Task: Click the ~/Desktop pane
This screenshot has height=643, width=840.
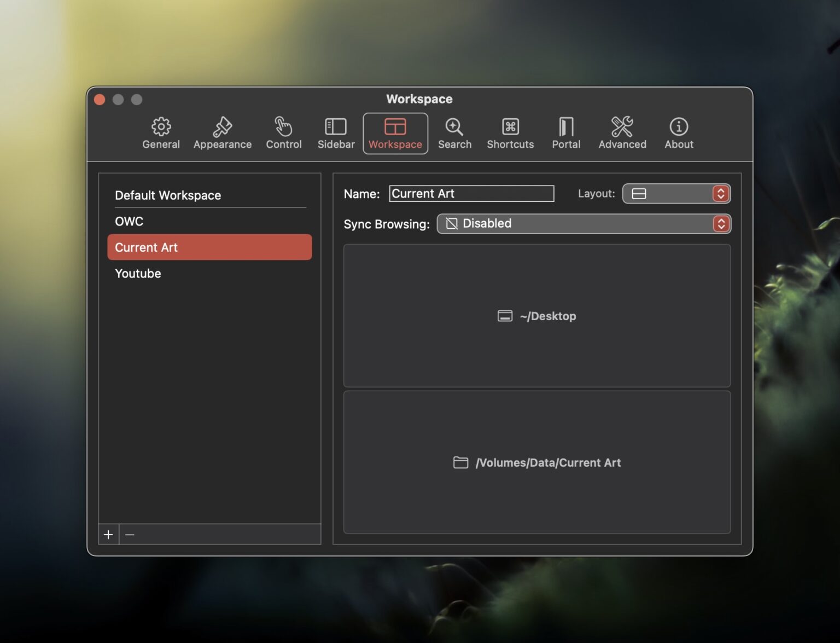Action: pos(536,315)
